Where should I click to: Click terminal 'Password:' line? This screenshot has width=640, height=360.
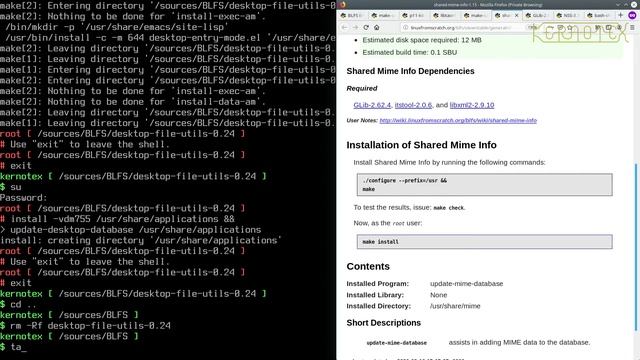(x=24, y=198)
